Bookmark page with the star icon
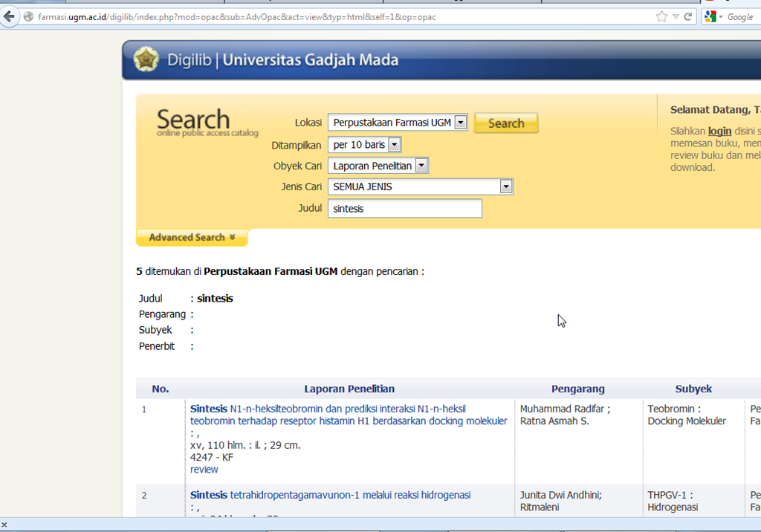The height and width of the screenshot is (532, 761). [661, 17]
